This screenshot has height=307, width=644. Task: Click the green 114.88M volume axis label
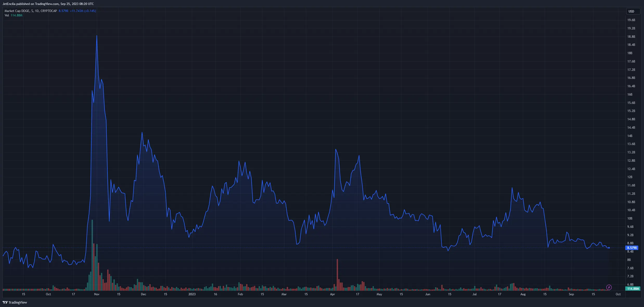point(633,289)
